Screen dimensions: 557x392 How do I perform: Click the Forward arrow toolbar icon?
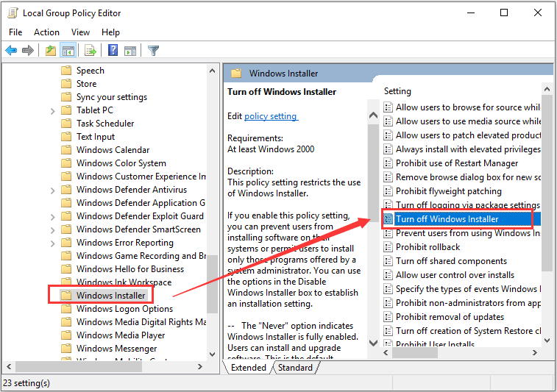(28, 51)
